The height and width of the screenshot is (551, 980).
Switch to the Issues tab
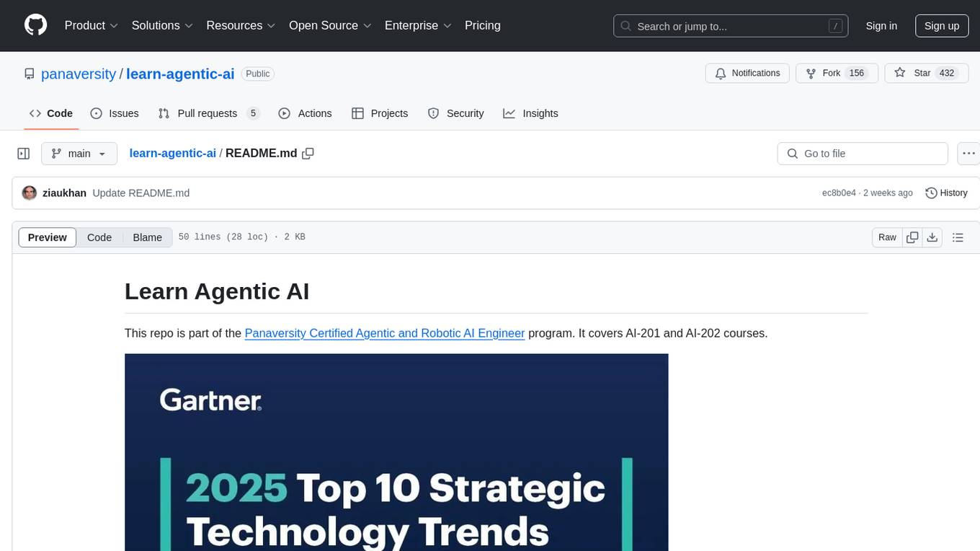tap(115, 113)
